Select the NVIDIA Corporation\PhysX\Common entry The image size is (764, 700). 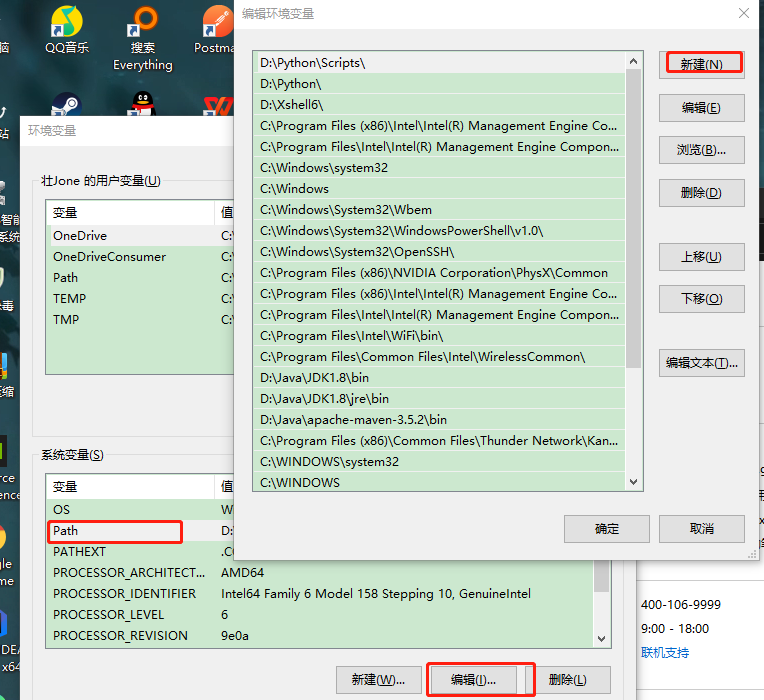click(439, 273)
